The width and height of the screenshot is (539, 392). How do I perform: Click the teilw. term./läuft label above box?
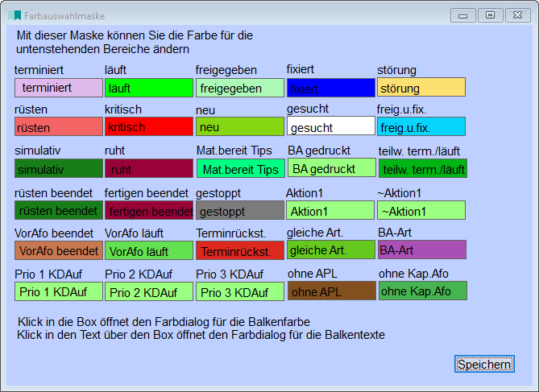[x=419, y=151]
